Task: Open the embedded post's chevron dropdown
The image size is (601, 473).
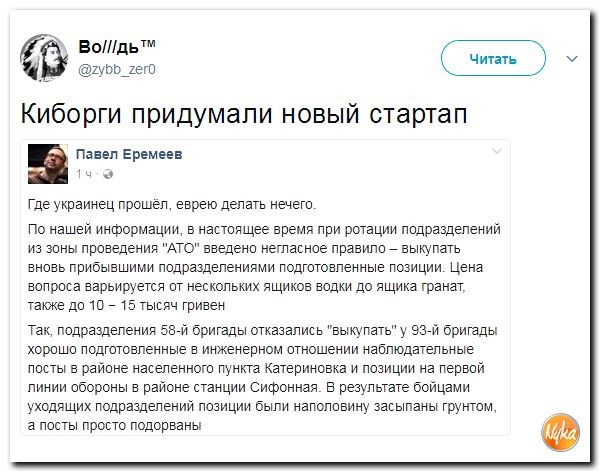Action: (x=496, y=151)
